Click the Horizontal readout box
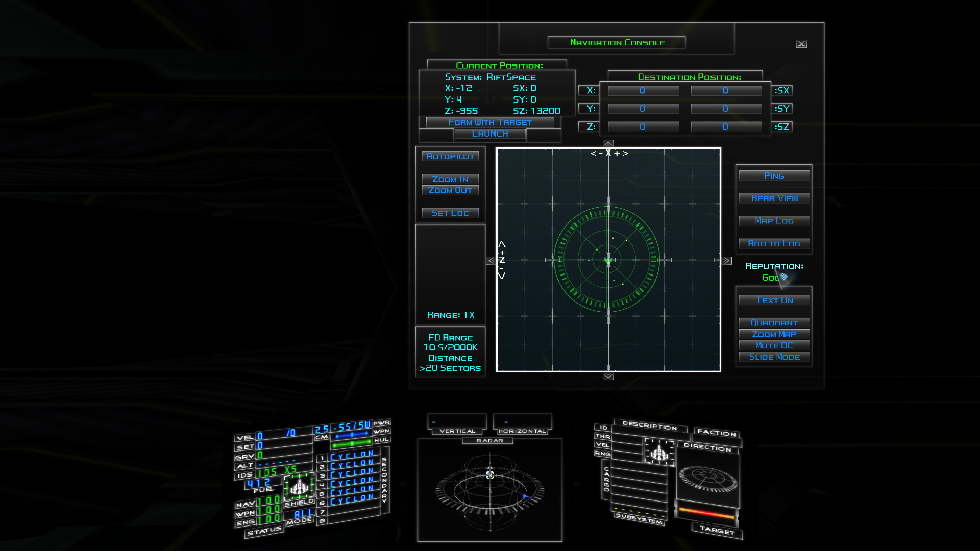The height and width of the screenshot is (551, 980). coord(523,421)
